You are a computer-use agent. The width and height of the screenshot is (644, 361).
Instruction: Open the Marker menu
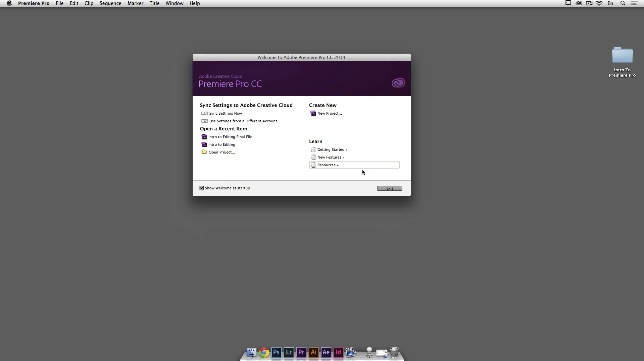[135, 3]
